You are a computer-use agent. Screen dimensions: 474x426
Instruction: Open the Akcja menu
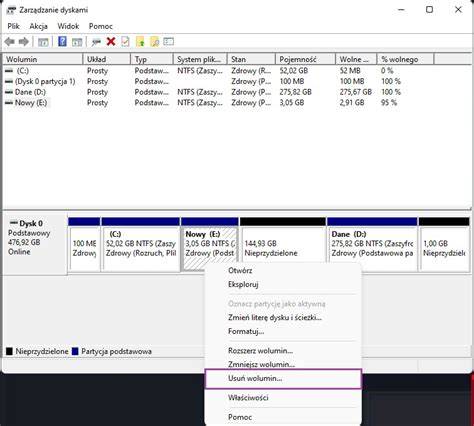coord(39,26)
